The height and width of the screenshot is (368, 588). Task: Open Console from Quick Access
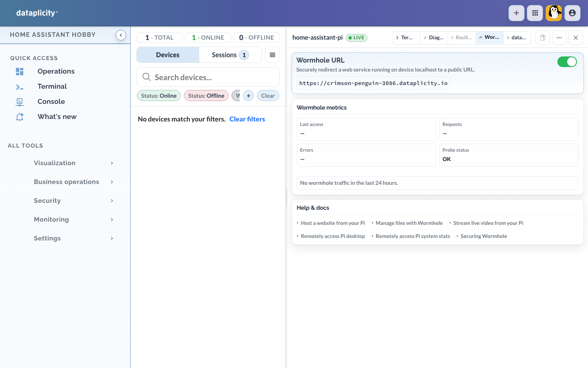pyautogui.click(x=51, y=102)
